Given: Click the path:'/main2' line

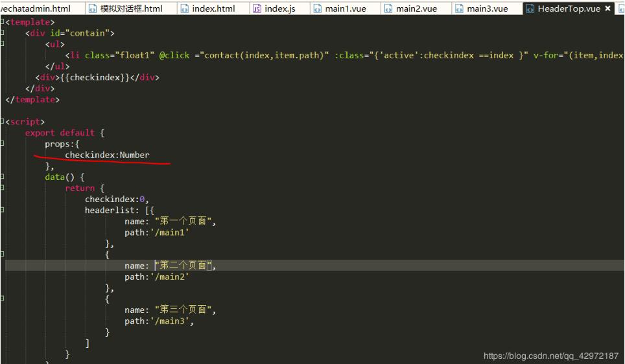Looking at the screenshot, I should coord(157,277).
